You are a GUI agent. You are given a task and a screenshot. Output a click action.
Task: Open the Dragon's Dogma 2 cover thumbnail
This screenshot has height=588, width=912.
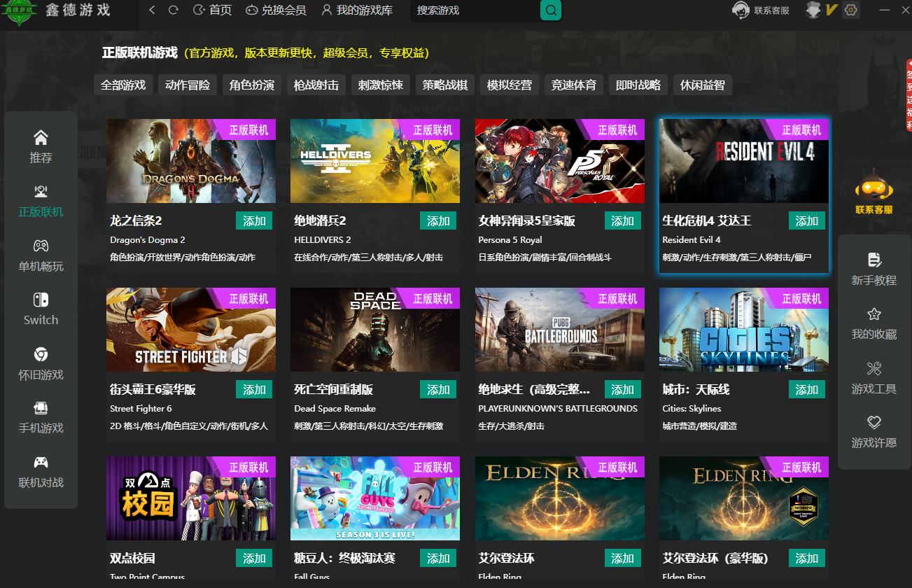coord(191,161)
